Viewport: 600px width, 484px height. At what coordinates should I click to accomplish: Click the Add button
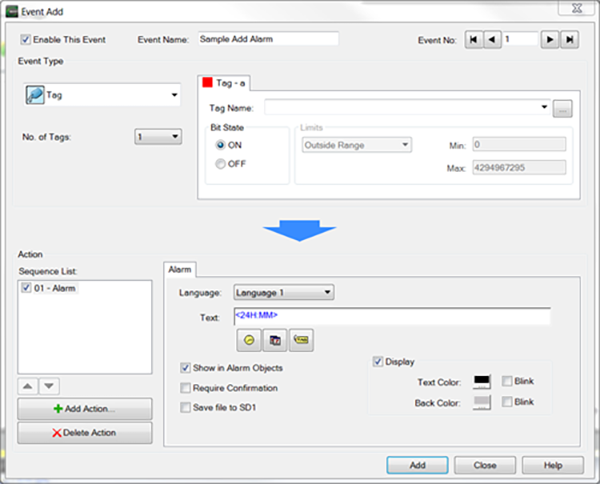[x=417, y=465]
